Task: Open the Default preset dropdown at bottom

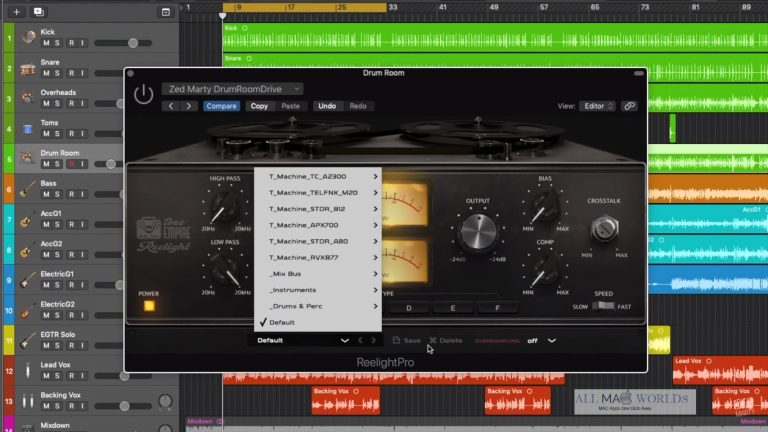Action: click(x=302, y=340)
